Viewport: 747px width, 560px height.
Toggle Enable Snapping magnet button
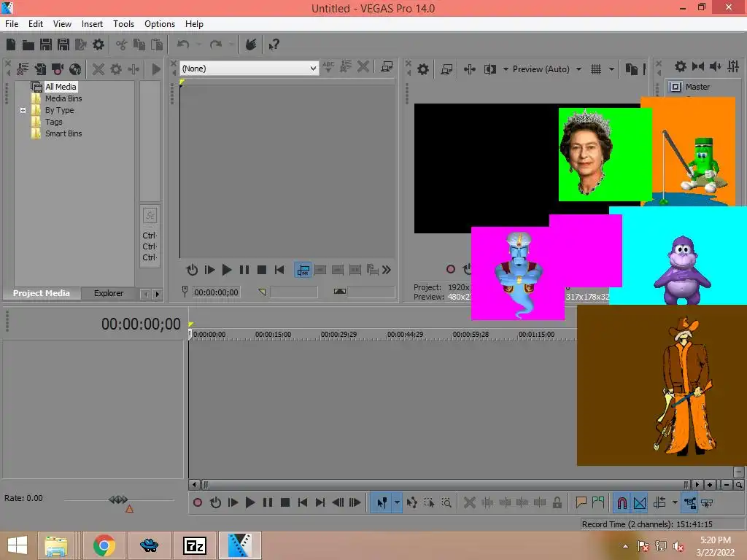[622, 502]
